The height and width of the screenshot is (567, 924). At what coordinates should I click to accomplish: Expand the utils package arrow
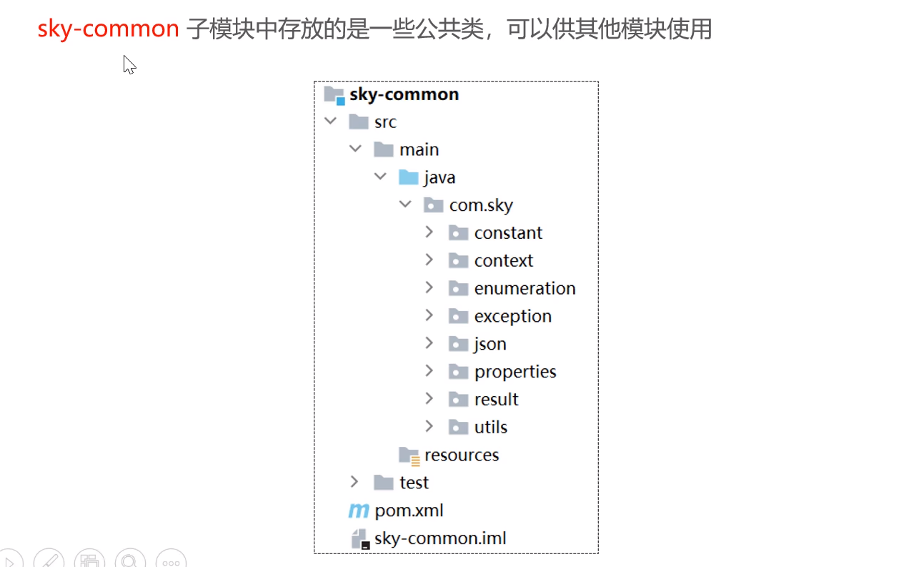[429, 427]
